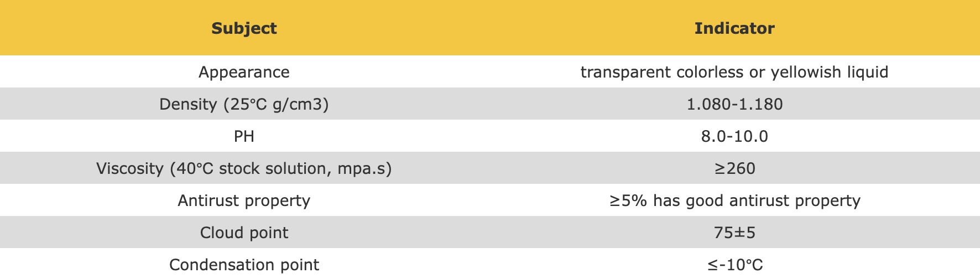
Task: Select the Cloud point label
Action: point(244,233)
